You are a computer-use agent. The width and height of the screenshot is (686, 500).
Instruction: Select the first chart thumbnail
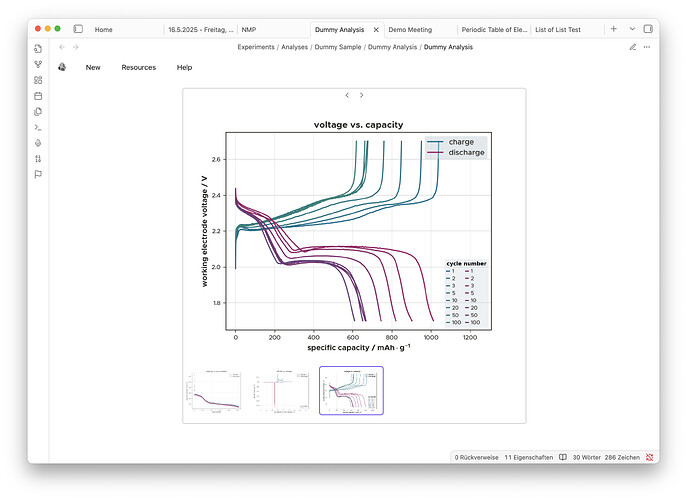point(214,391)
